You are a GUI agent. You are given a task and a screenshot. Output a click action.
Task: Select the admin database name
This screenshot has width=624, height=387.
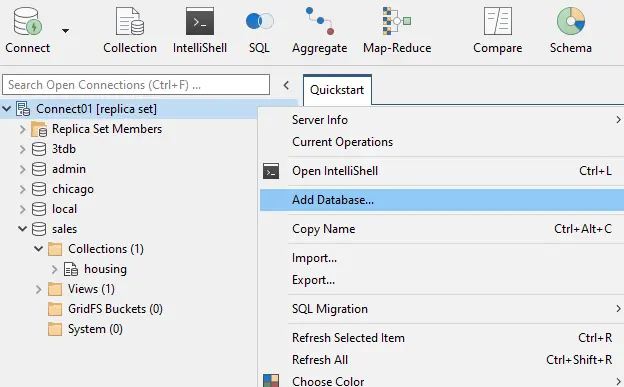[69, 169]
